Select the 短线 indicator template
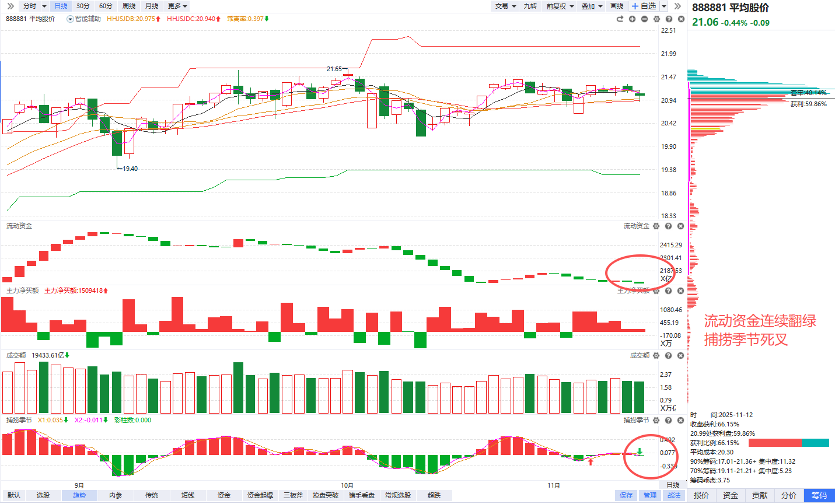 [188, 495]
